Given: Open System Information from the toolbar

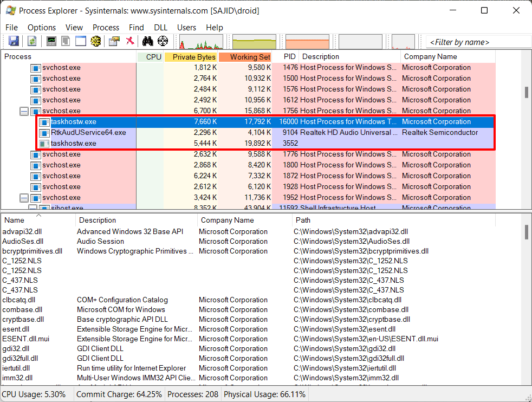Looking at the screenshot, I should point(51,41).
